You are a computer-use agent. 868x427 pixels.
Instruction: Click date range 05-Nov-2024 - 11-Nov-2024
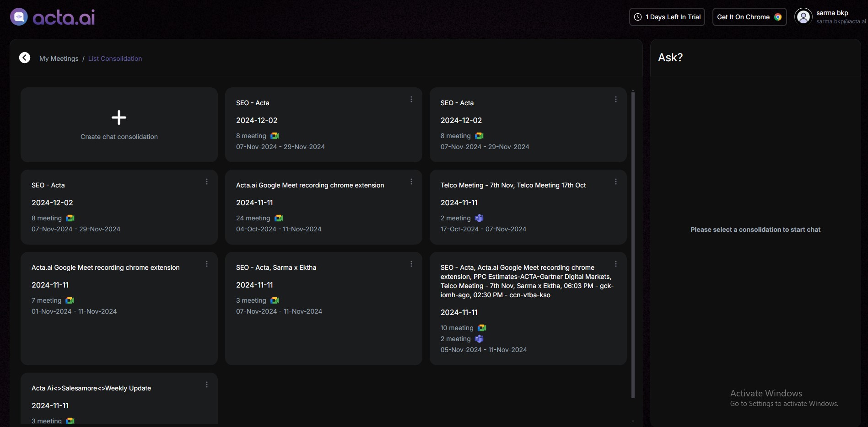[484, 350]
